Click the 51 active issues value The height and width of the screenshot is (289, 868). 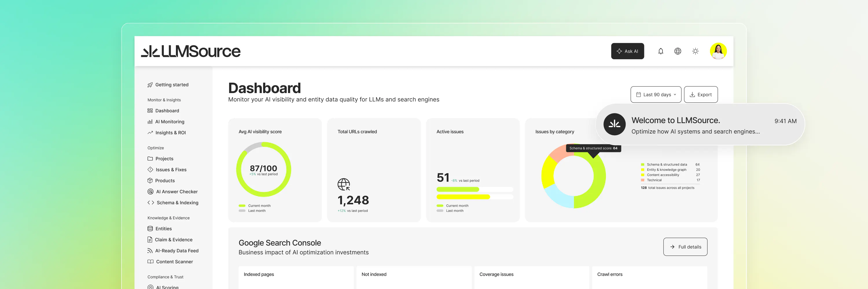(x=443, y=177)
